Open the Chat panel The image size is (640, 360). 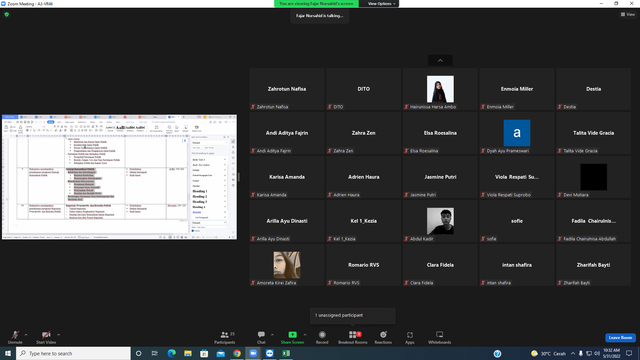(x=261, y=337)
